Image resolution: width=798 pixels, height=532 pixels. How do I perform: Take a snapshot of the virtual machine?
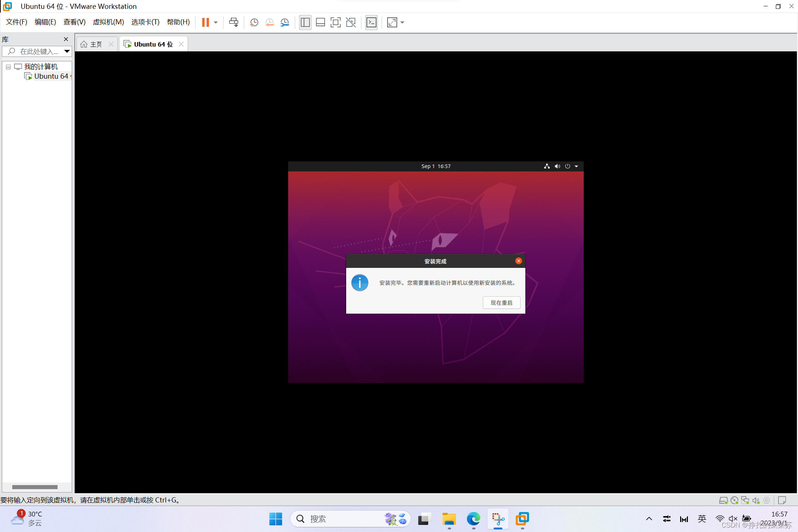253,23
